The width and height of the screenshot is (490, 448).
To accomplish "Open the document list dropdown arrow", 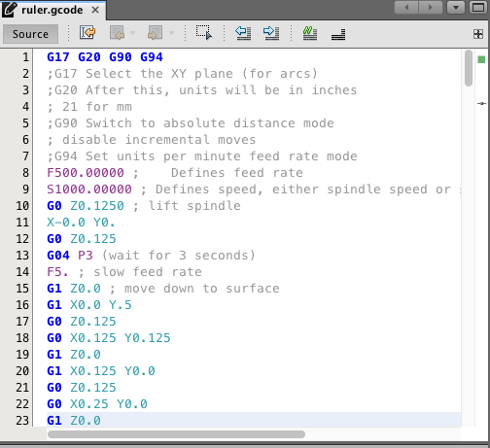I will pos(456,7).
